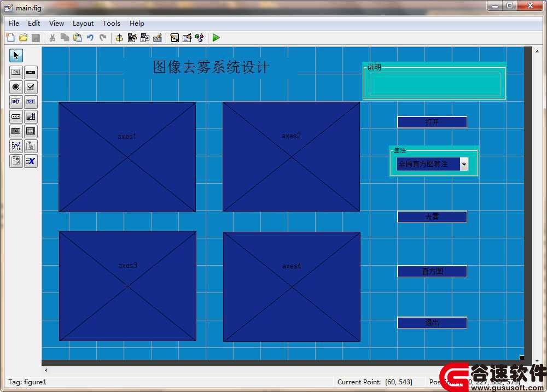Viewport: 547px width, 392px height.
Task: Select the 算法 panel label
Action: [x=400, y=150]
